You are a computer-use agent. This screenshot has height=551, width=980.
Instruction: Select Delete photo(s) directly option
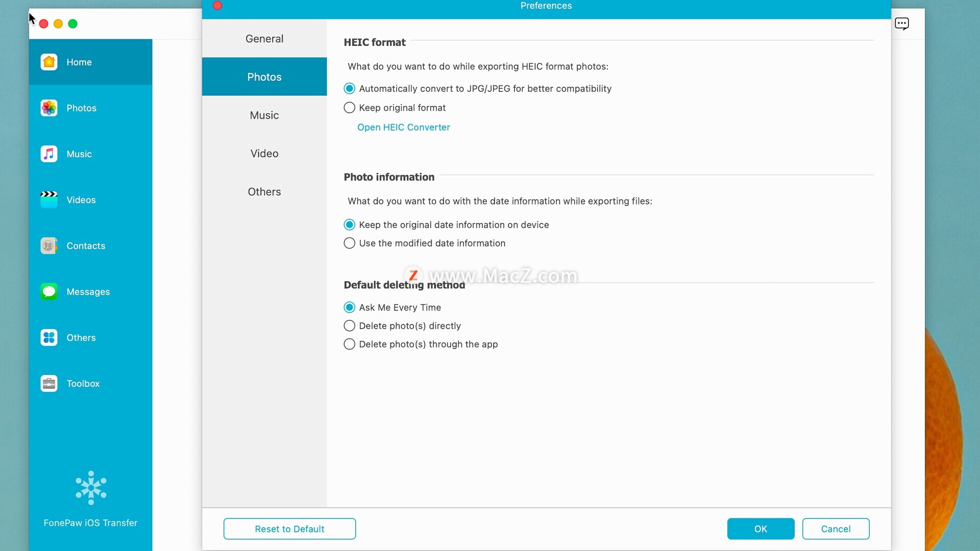[x=350, y=326]
